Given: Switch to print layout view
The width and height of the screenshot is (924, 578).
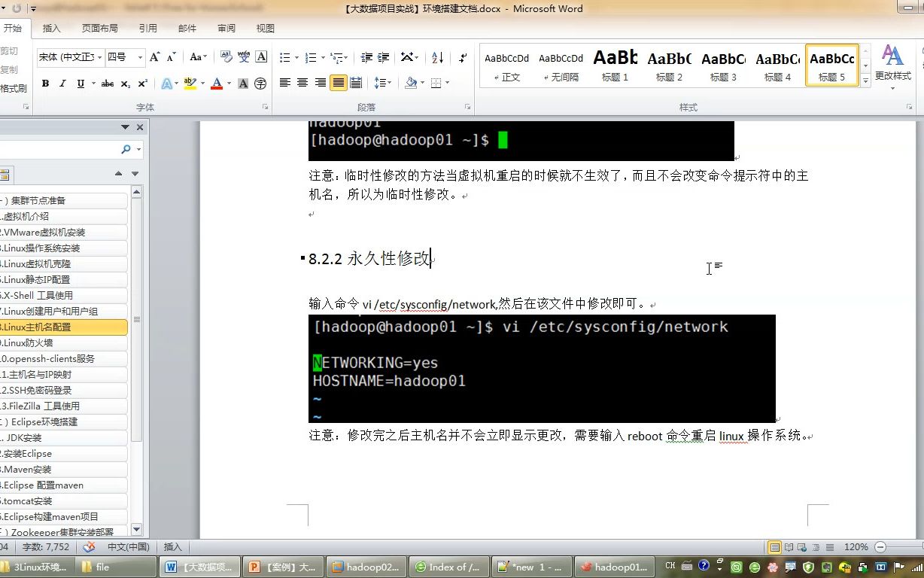Looking at the screenshot, I should pyautogui.click(x=774, y=547).
